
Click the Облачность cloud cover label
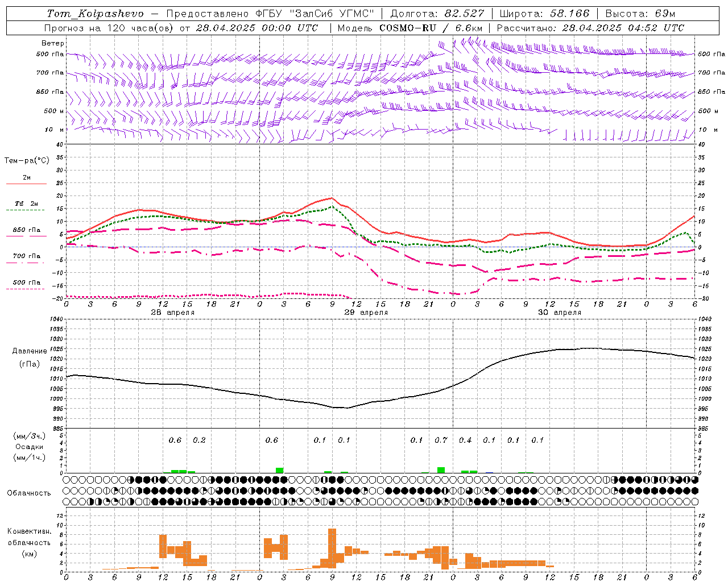(x=28, y=493)
